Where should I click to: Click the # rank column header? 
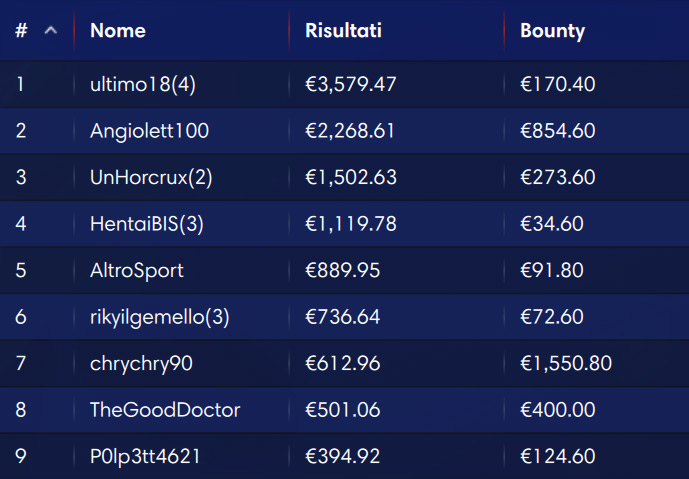(x=21, y=31)
